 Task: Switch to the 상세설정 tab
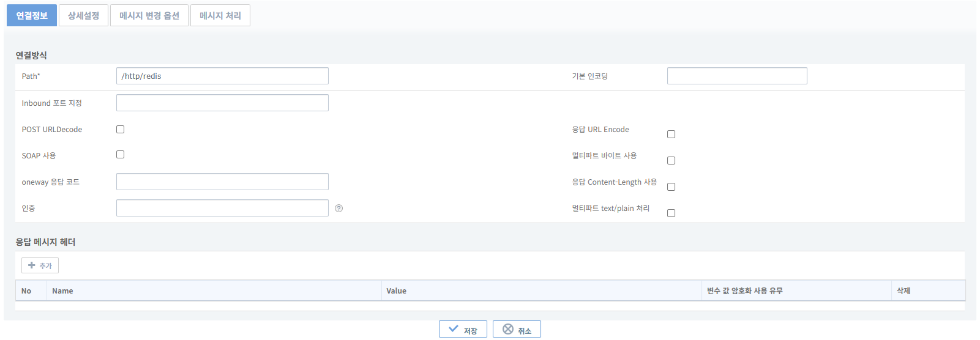83,16
